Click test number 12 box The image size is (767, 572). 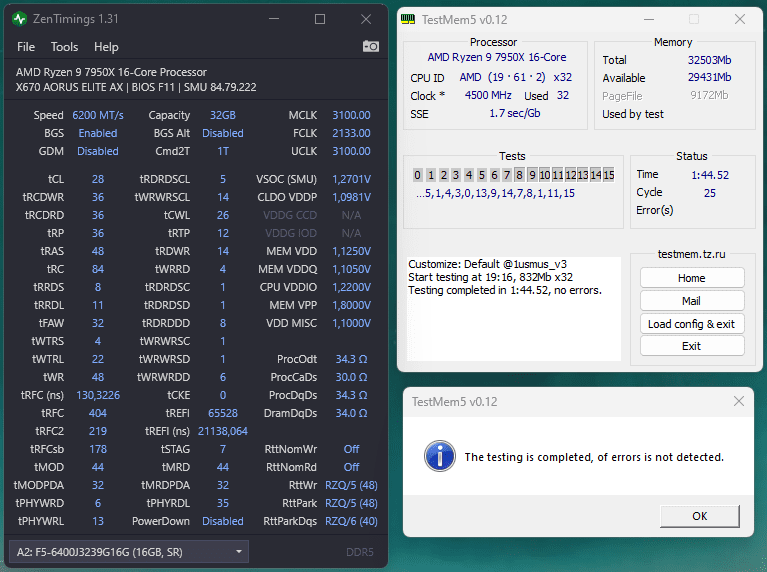click(x=570, y=175)
